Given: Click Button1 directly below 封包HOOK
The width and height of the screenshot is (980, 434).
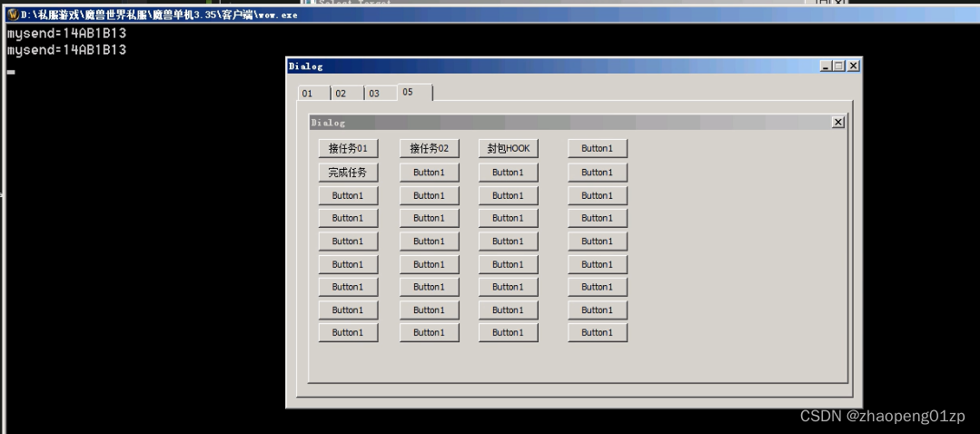Looking at the screenshot, I should tap(508, 173).
